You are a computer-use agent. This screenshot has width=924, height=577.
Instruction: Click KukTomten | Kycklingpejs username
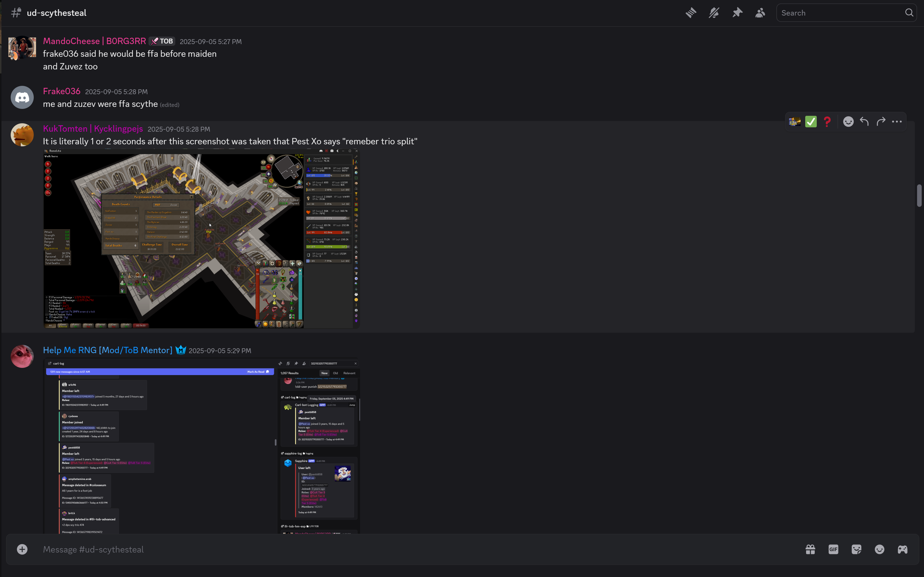[93, 129]
